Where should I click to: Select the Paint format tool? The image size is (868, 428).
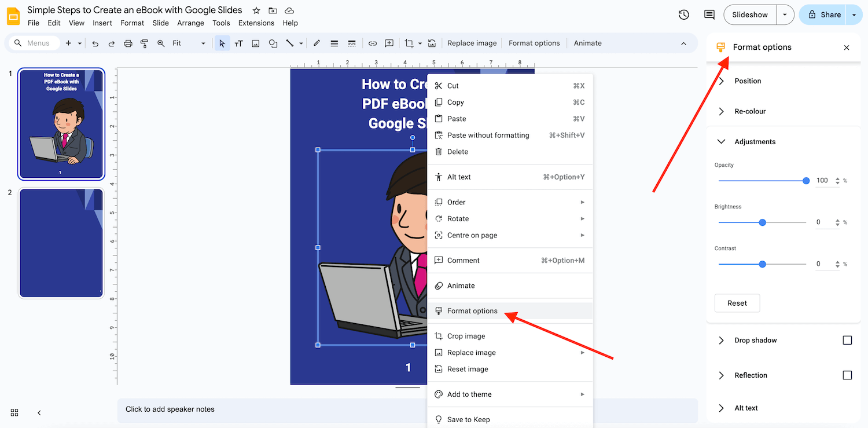(x=144, y=43)
